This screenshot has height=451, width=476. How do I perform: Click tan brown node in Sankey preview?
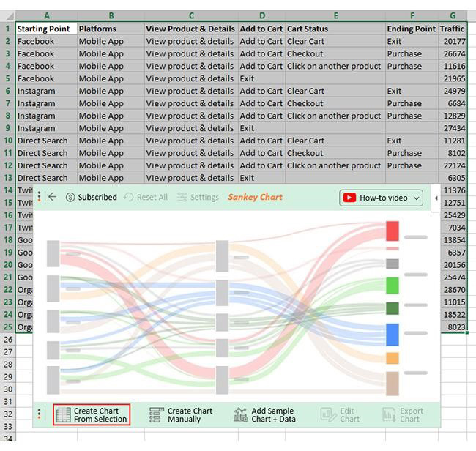pyautogui.click(x=393, y=384)
